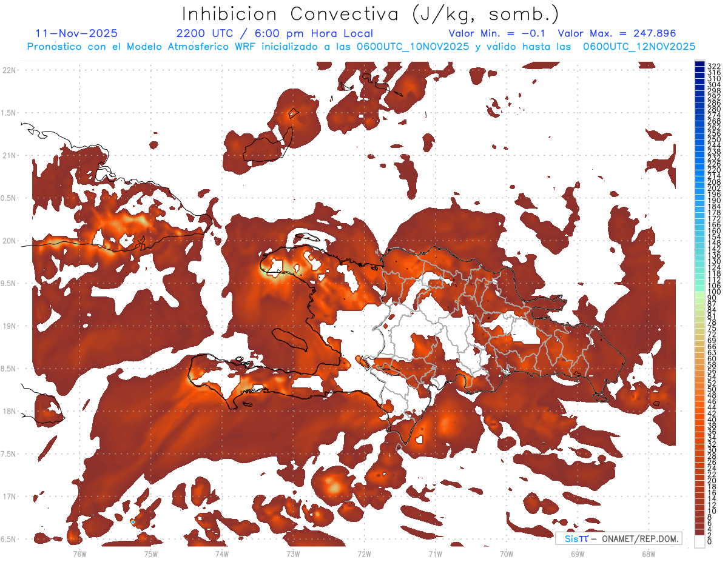Click the title "Inhibicion Convectiva (J/kg, somb.)"
Screen dimensions: 728x562
371,15
